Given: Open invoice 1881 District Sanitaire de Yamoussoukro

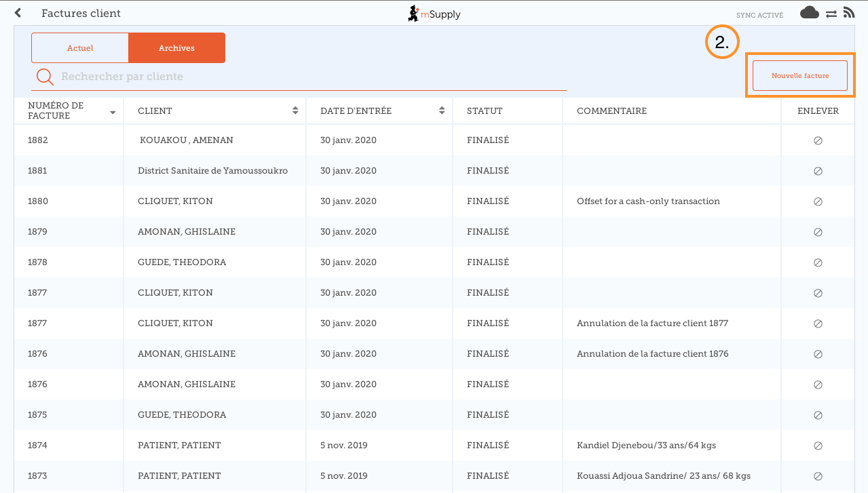Looking at the screenshot, I should point(212,171).
